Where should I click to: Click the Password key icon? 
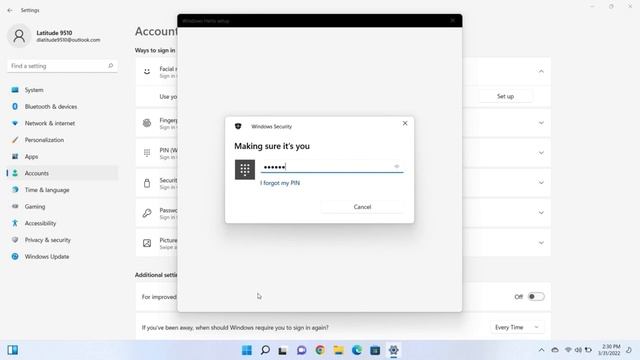(x=147, y=213)
